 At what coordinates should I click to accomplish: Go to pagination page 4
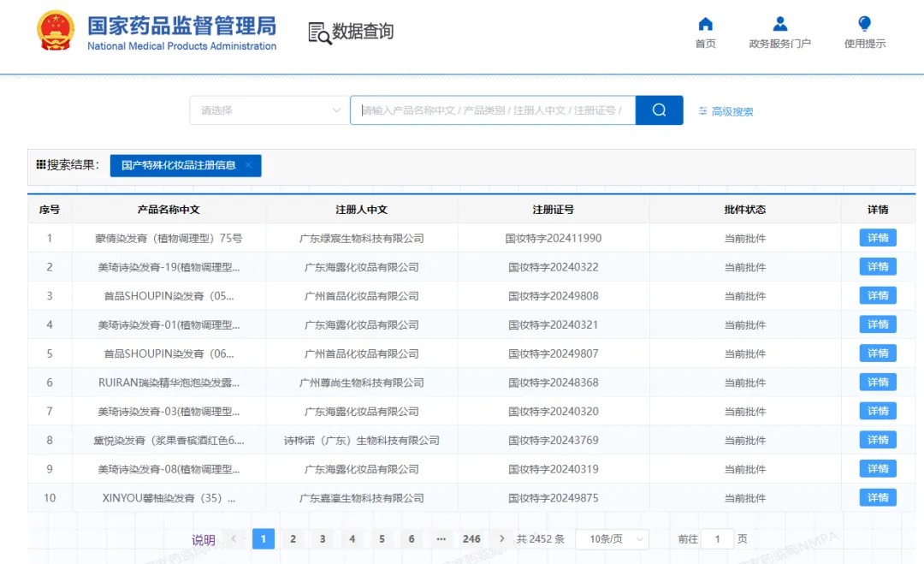point(352,538)
